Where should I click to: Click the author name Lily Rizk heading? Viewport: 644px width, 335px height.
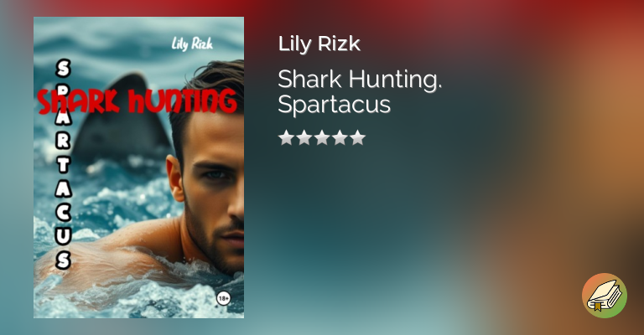tap(319, 44)
